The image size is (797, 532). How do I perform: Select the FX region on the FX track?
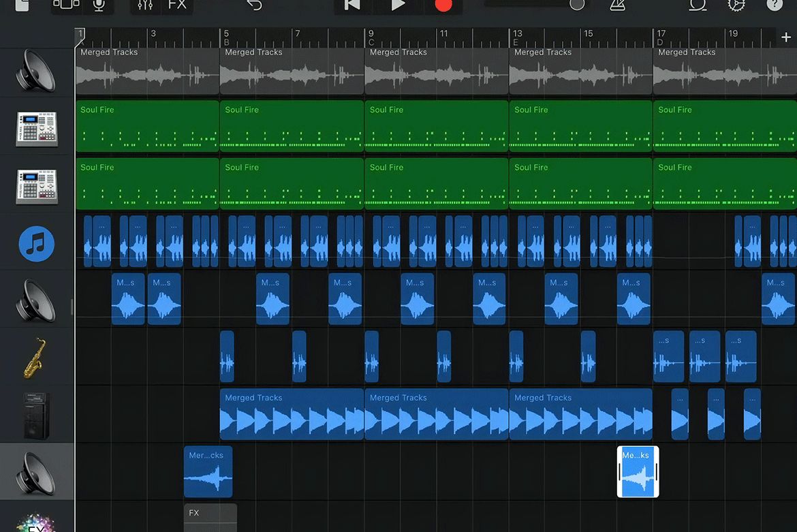tap(210, 518)
